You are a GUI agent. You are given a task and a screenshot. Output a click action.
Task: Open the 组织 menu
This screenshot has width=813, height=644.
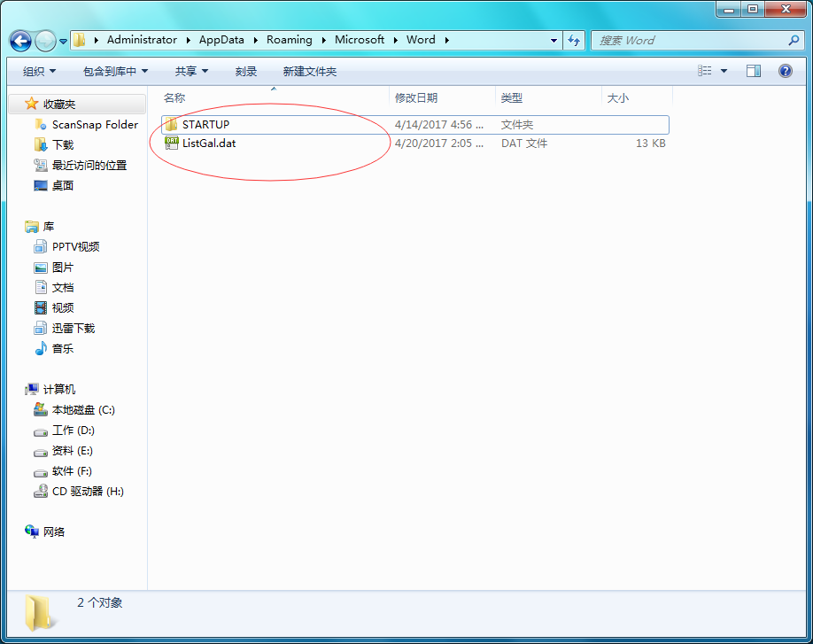click(39, 72)
